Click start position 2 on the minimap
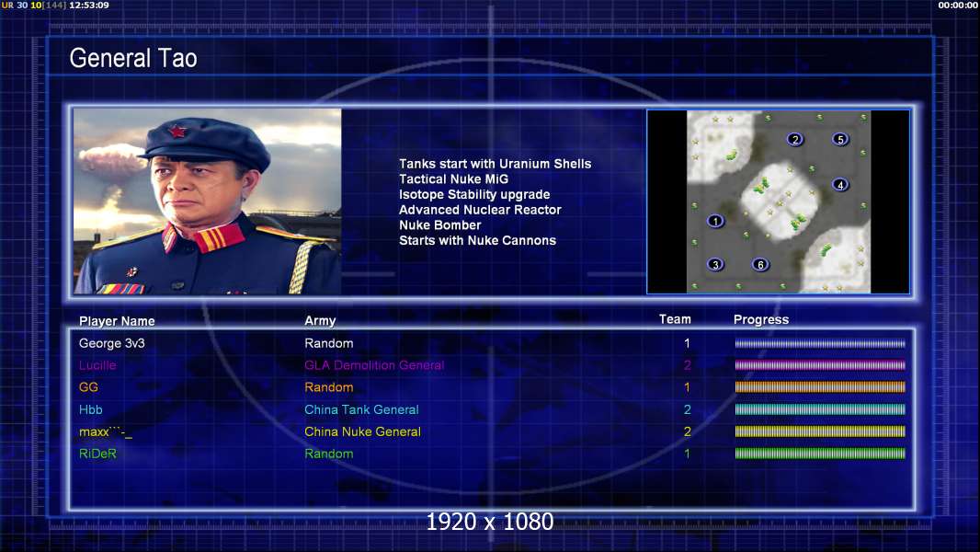This screenshot has width=980, height=552. click(795, 139)
